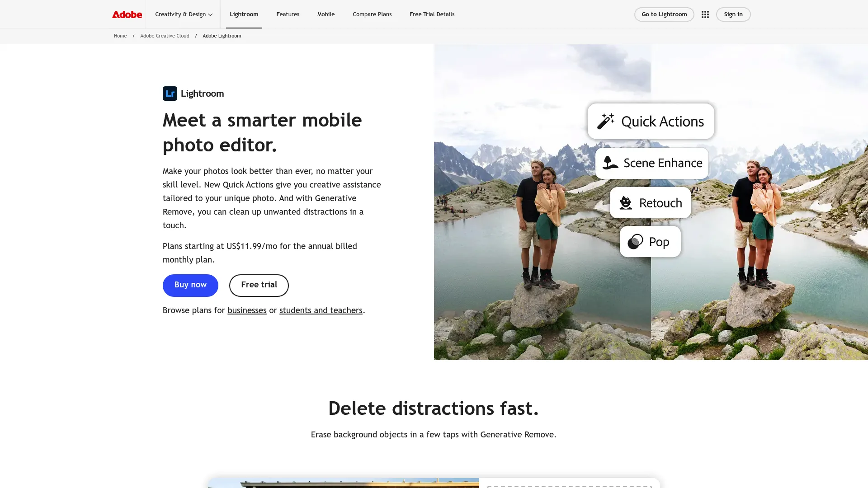Open Compare Plans in navigation
This screenshot has height=488, width=868.
[x=372, y=14]
